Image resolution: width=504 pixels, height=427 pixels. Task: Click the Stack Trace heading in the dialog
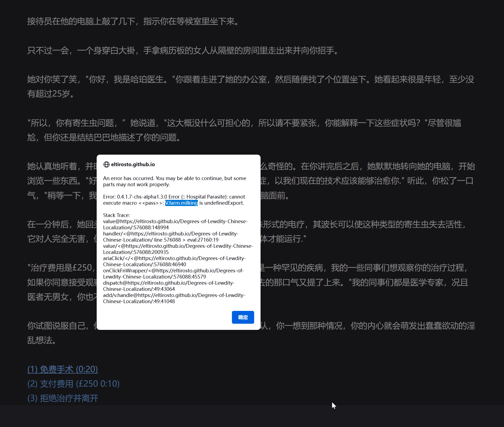(x=116, y=215)
